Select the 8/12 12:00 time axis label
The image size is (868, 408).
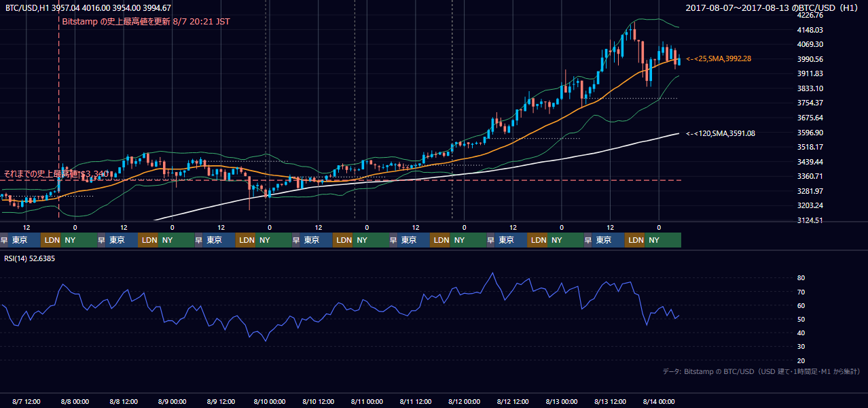513,401
